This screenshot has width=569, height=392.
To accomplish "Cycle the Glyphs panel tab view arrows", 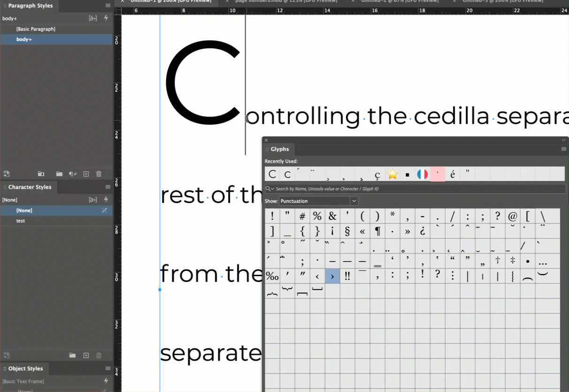I will pos(268,149).
